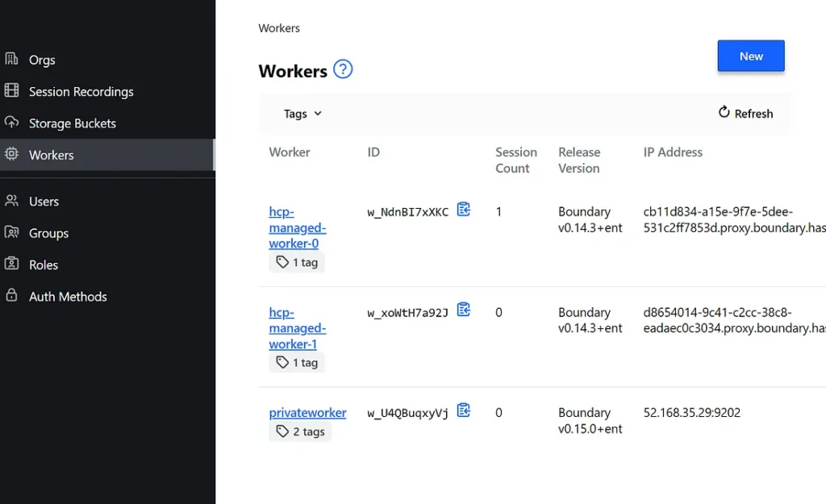Click release version of hcp-managed-worker-0
This screenshot has height=504, width=826.
(590, 219)
